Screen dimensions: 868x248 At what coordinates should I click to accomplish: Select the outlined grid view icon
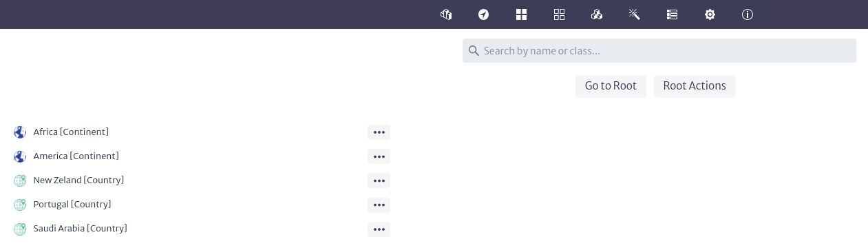pos(559,14)
